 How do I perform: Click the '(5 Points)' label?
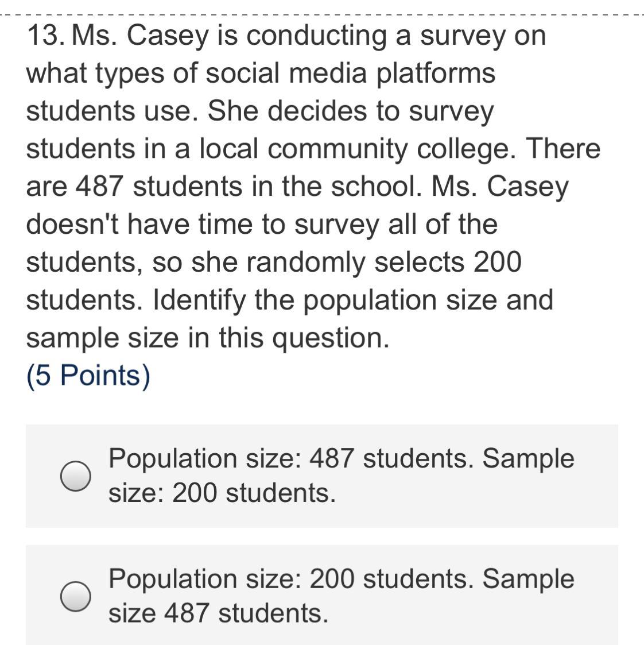[x=88, y=376]
